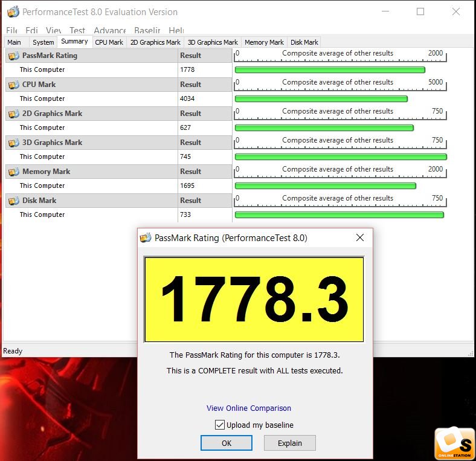Click This Computer under CPU Mark
The height and width of the screenshot is (461, 476).
[x=42, y=98]
